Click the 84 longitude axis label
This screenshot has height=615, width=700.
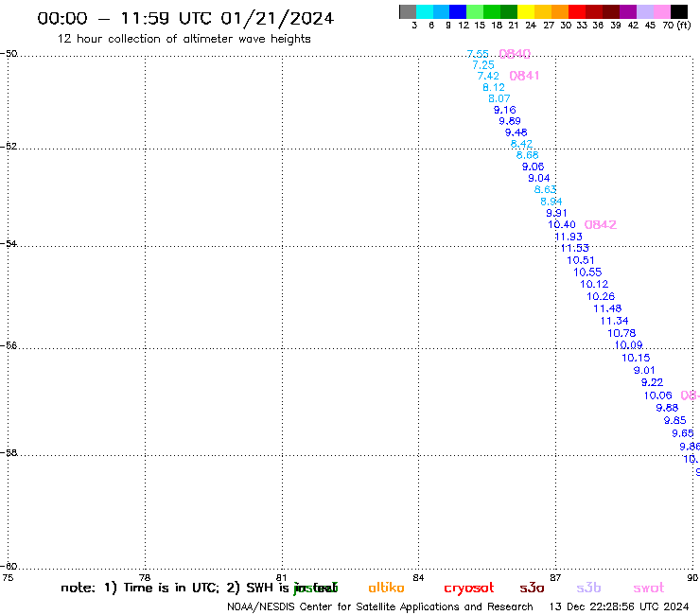(x=418, y=577)
